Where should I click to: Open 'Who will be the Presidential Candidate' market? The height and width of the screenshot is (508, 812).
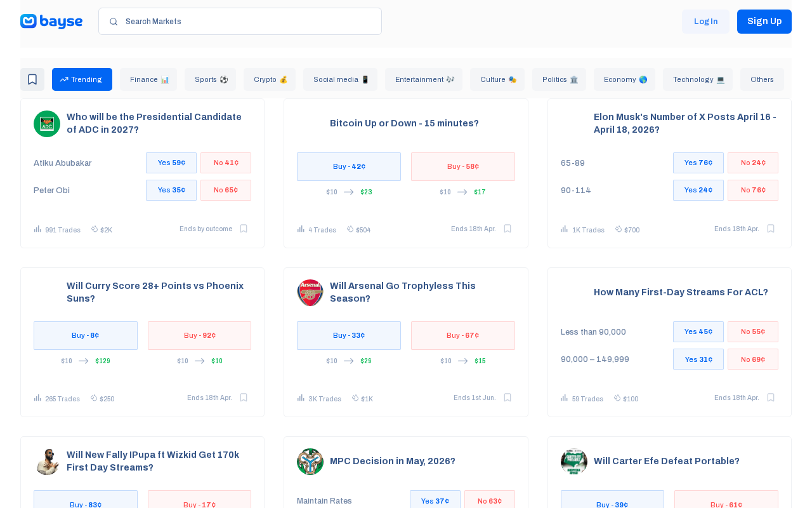[154, 124]
